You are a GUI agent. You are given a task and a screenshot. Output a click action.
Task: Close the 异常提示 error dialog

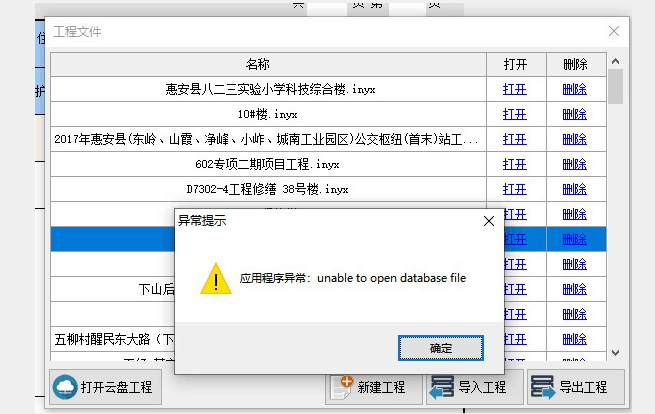click(489, 220)
